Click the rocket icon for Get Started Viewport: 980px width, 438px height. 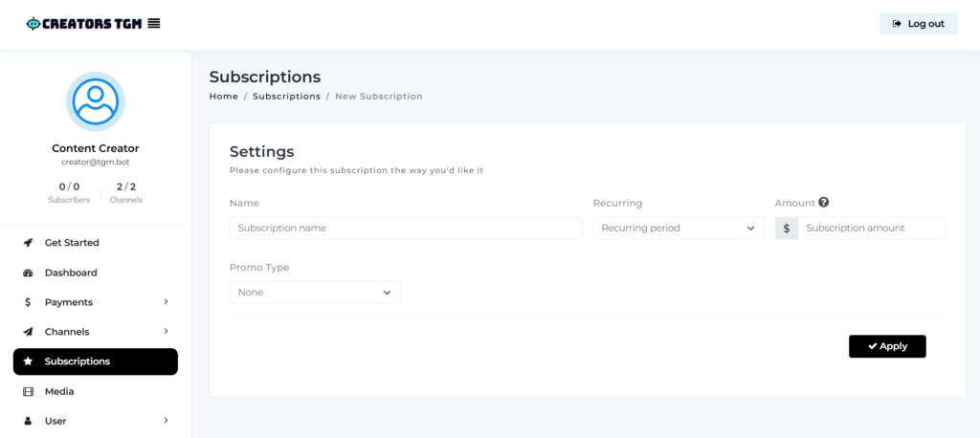28,243
